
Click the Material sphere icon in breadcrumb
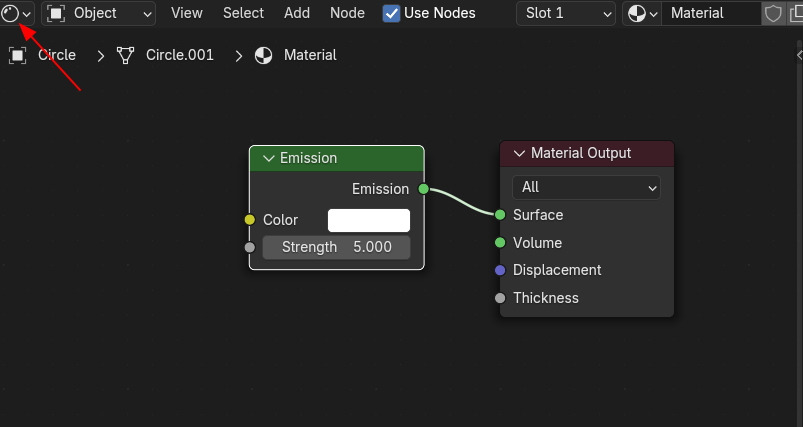pyautogui.click(x=264, y=55)
